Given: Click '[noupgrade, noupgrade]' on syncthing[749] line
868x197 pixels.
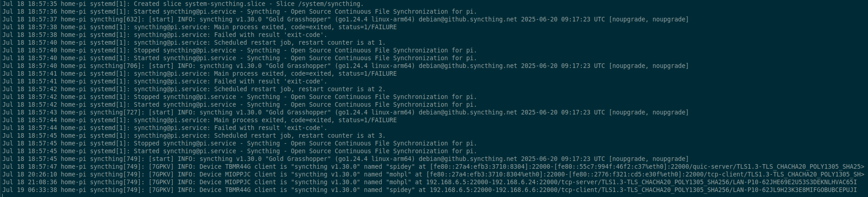Looking at the screenshot, I should coord(649,159).
